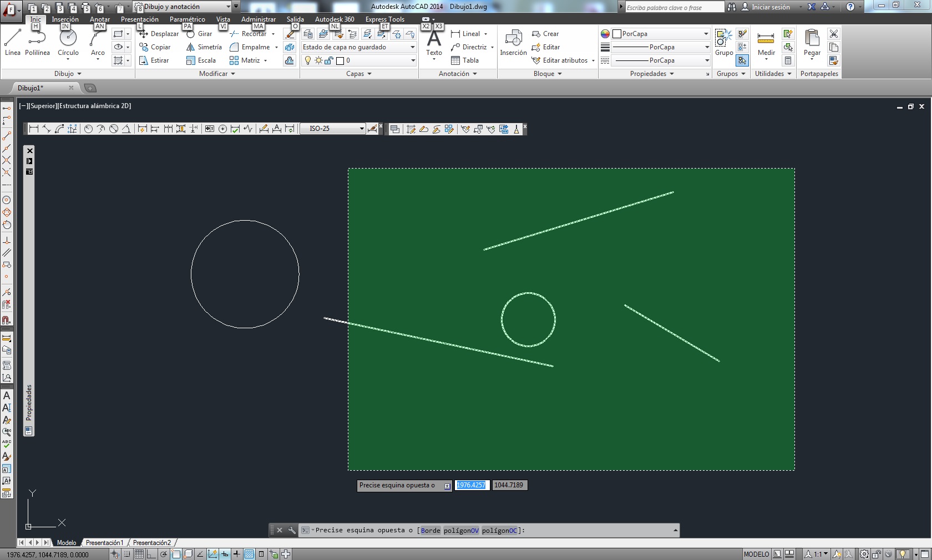The image size is (932, 560).
Task: Open the ISO-25 dimension style dropdown
Action: [x=332, y=129]
